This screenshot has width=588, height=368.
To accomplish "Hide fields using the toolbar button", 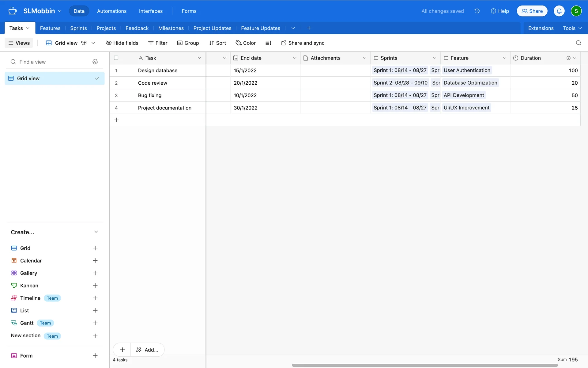I will [x=122, y=43].
